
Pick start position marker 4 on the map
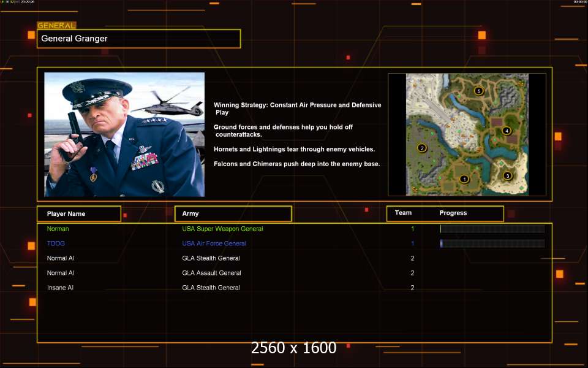point(506,131)
